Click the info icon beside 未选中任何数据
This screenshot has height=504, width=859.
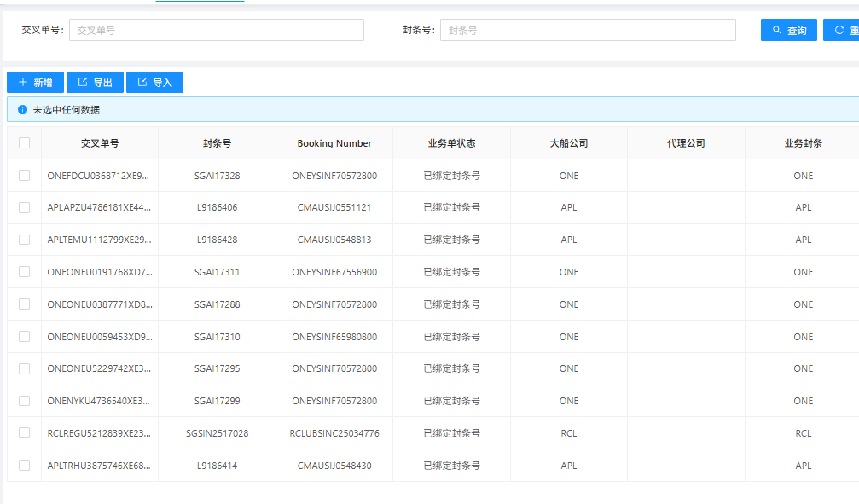tap(22, 109)
